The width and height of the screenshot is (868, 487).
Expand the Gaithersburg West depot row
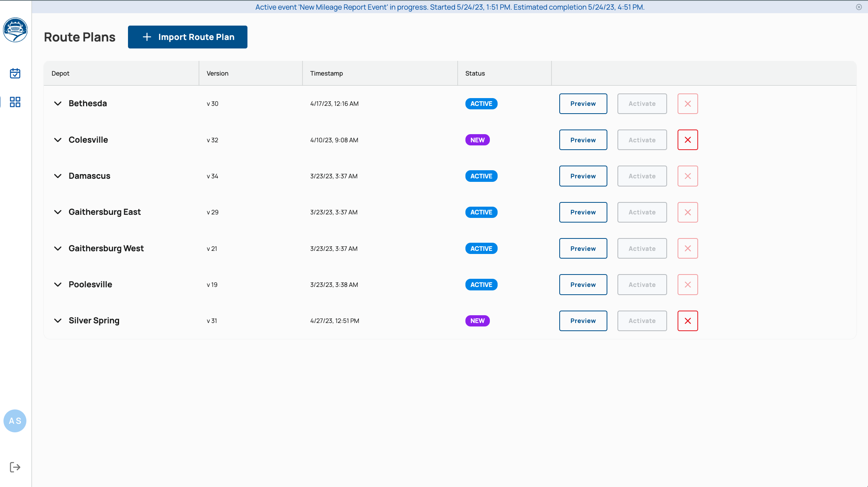tap(58, 249)
